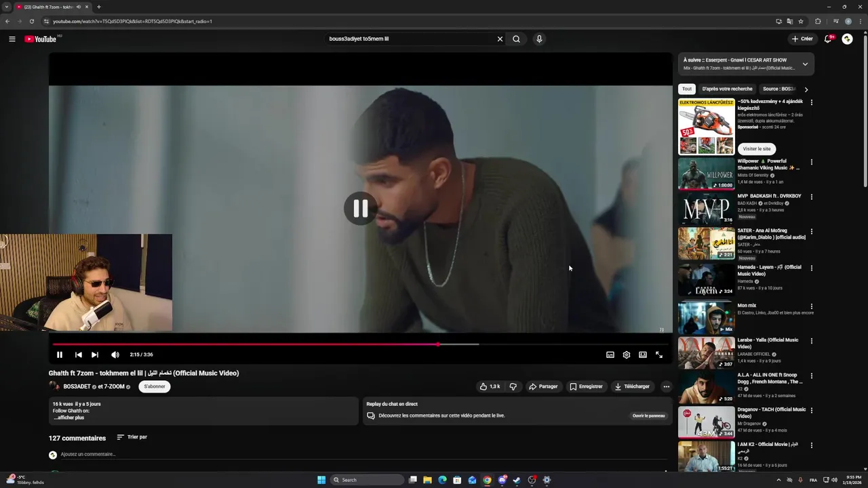Subscribe with the S'abonner button
Screen dimensions: 868x488
click(155, 386)
